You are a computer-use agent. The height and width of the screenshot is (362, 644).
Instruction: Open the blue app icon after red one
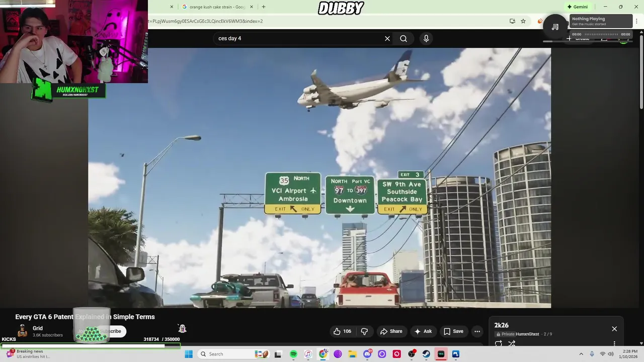click(456, 354)
